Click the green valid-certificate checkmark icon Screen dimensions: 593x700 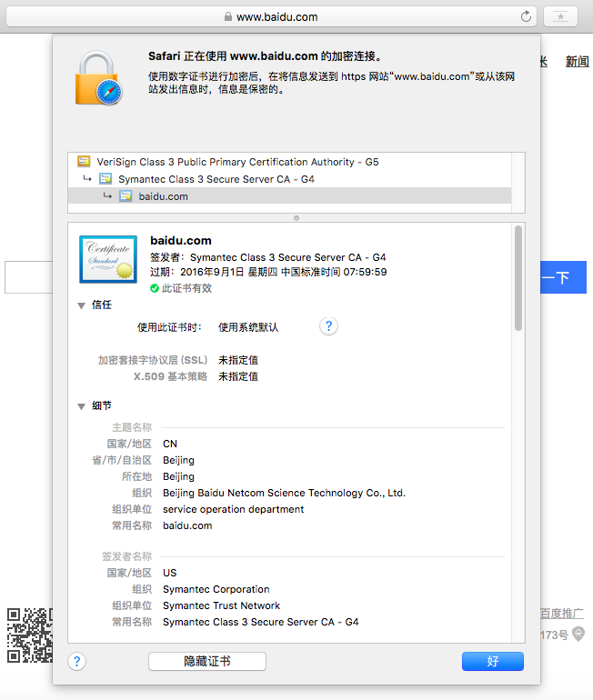tap(155, 288)
